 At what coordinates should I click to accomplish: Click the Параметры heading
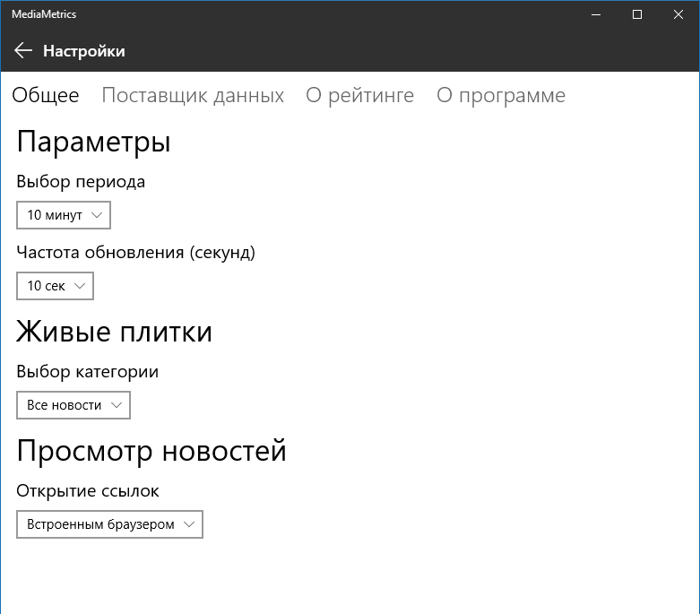pyautogui.click(x=94, y=142)
